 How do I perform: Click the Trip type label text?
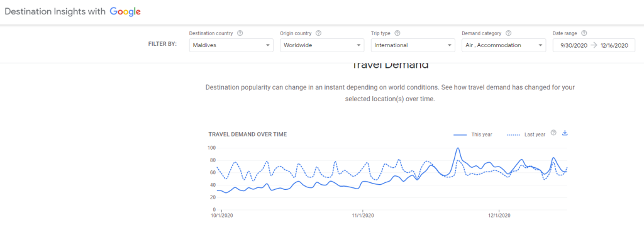coord(380,33)
